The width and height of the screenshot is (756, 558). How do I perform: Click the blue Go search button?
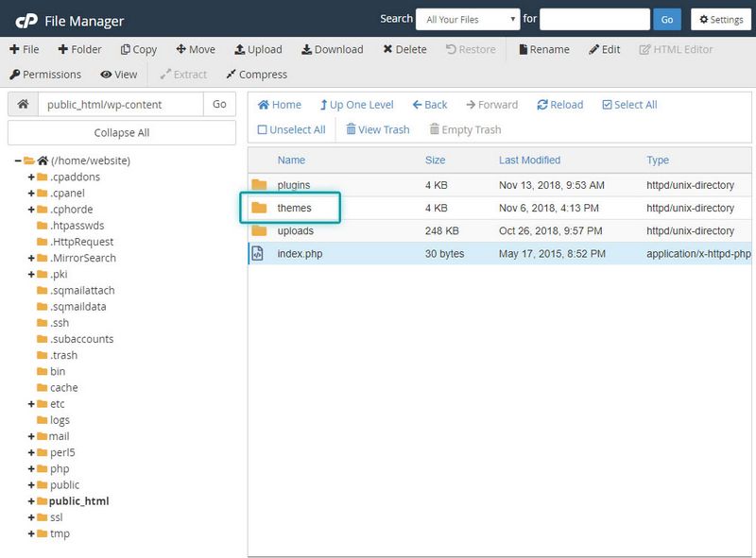point(667,19)
